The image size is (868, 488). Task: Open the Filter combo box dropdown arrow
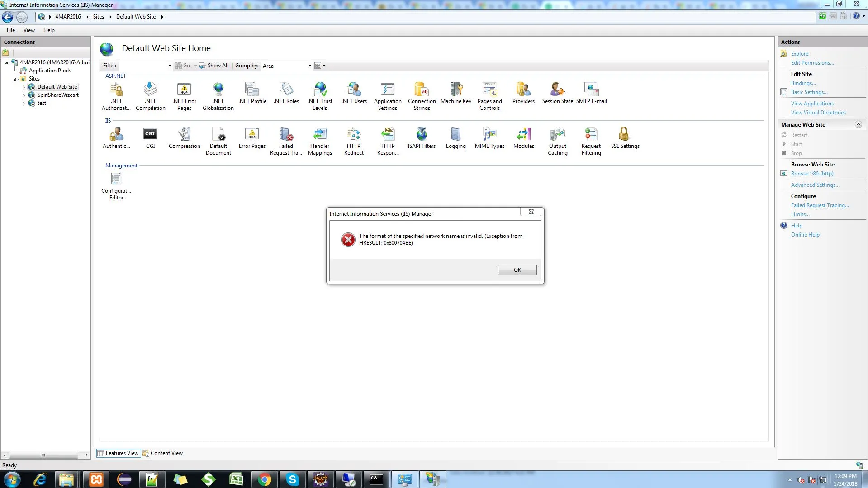click(x=170, y=66)
